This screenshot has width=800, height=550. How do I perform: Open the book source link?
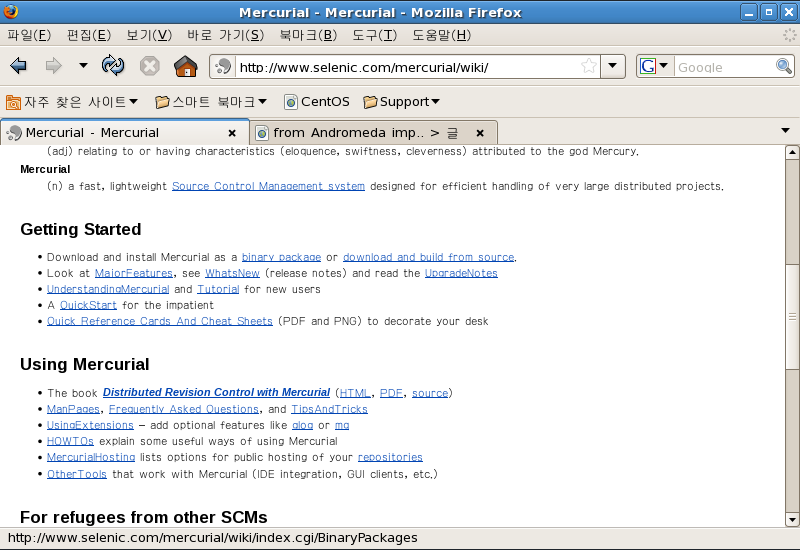pyautogui.click(x=430, y=393)
